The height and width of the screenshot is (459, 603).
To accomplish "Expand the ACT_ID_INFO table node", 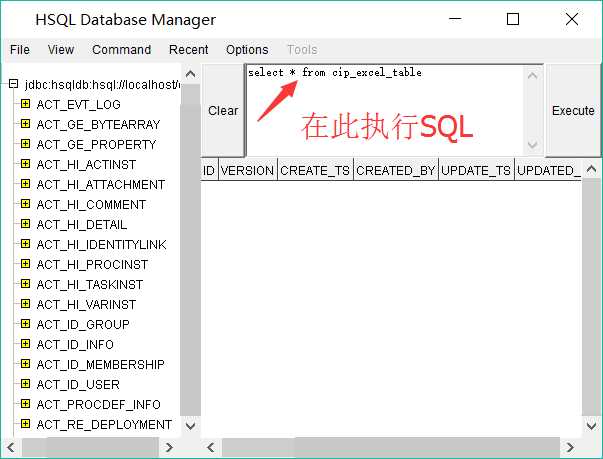I will pos(25,344).
